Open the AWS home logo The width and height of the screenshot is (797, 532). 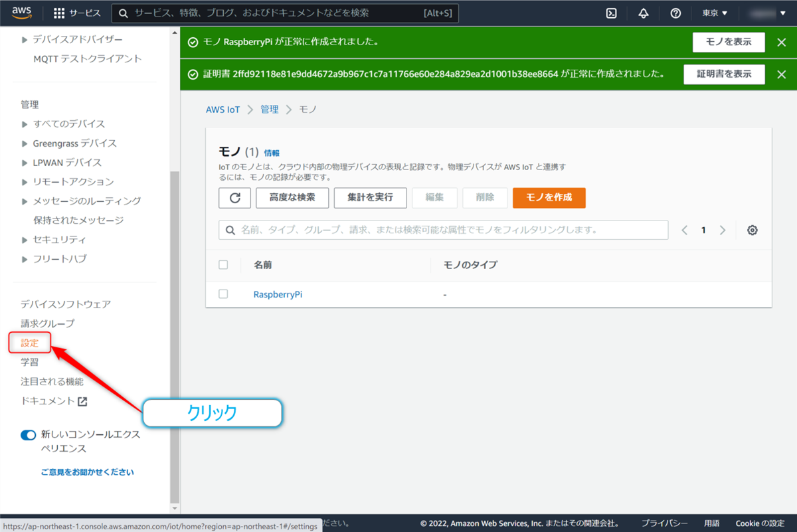point(22,13)
